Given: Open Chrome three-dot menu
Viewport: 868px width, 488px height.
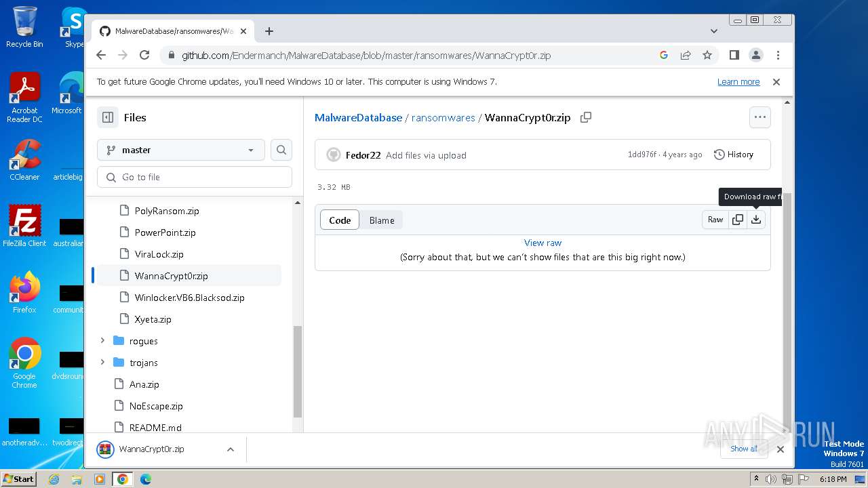Looking at the screenshot, I should tap(778, 56).
